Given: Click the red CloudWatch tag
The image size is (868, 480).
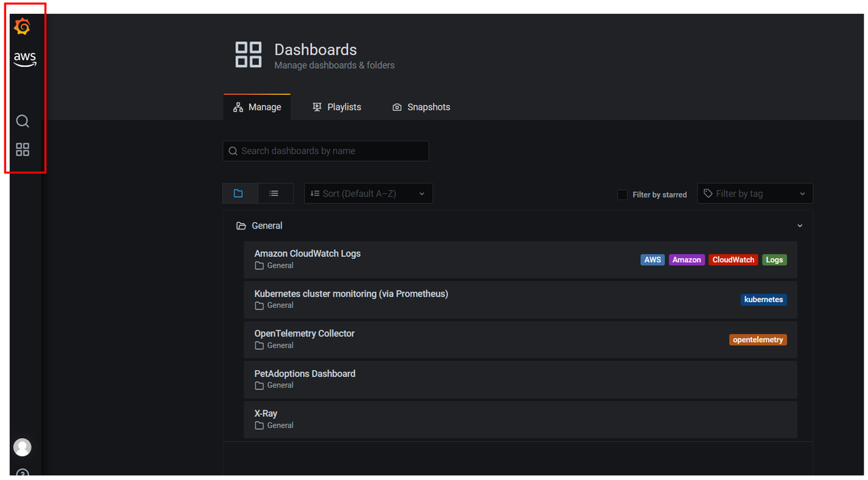Looking at the screenshot, I should tap(733, 260).
